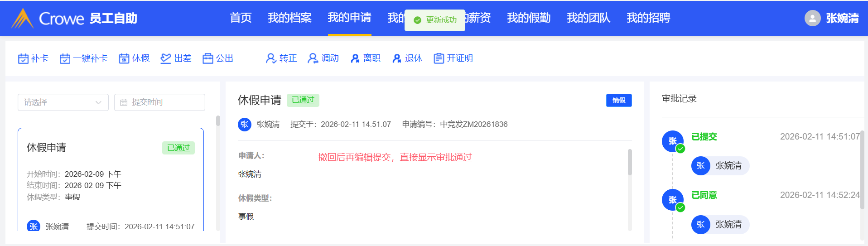
Task: Open the 退休 retirement request
Action: coord(407,58)
